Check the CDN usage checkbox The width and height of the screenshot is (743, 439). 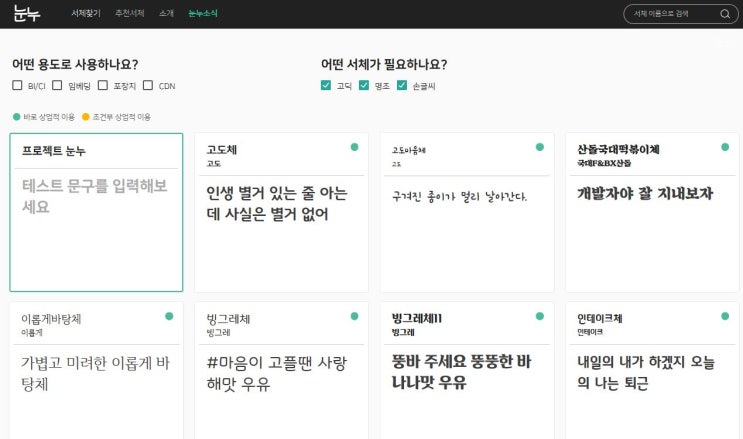click(148, 85)
